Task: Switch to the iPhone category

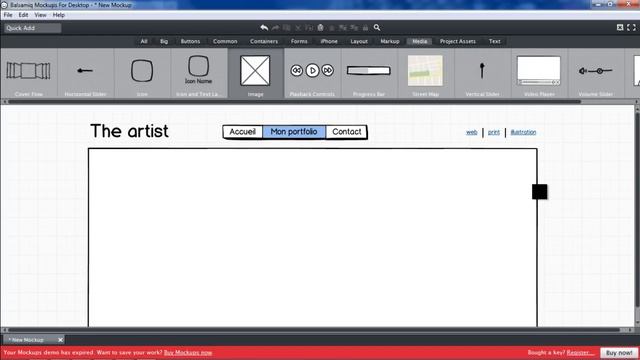Action: (x=329, y=41)
